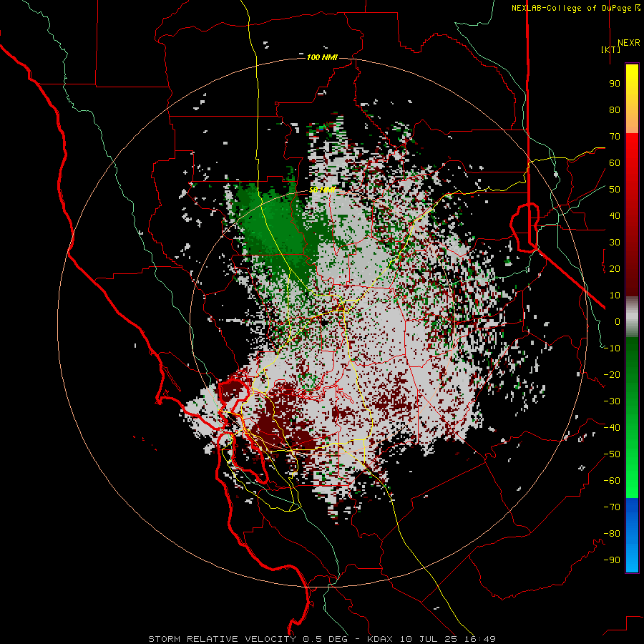Click the positive 80 scale value
Screen dimensions: 644x644
(615, 109)
